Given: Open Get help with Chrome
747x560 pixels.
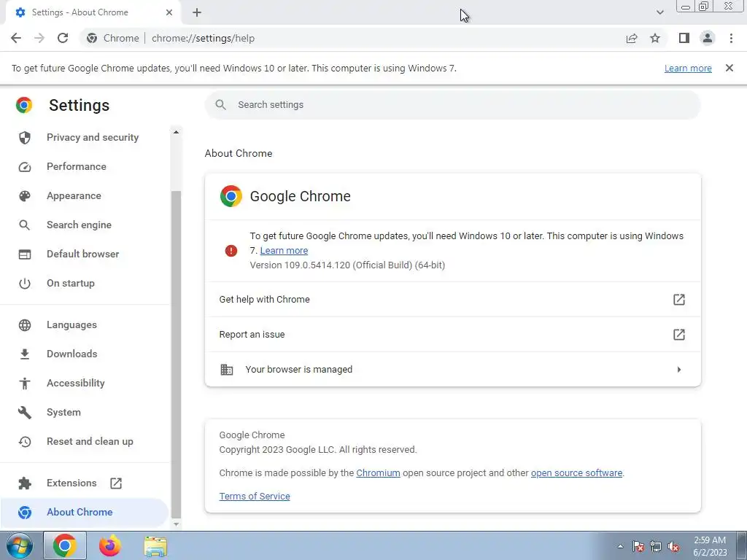Looking at the screenshot, I should [x=452, y=299].
